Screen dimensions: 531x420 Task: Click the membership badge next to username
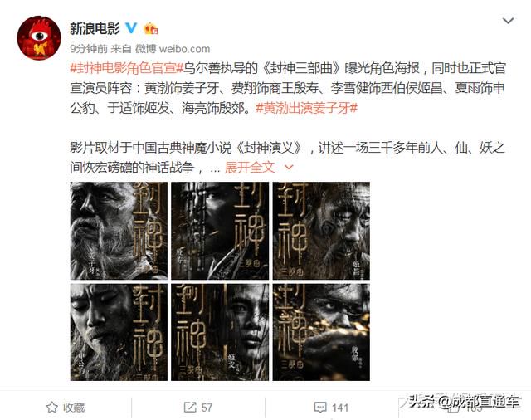(x=151, y=28)
